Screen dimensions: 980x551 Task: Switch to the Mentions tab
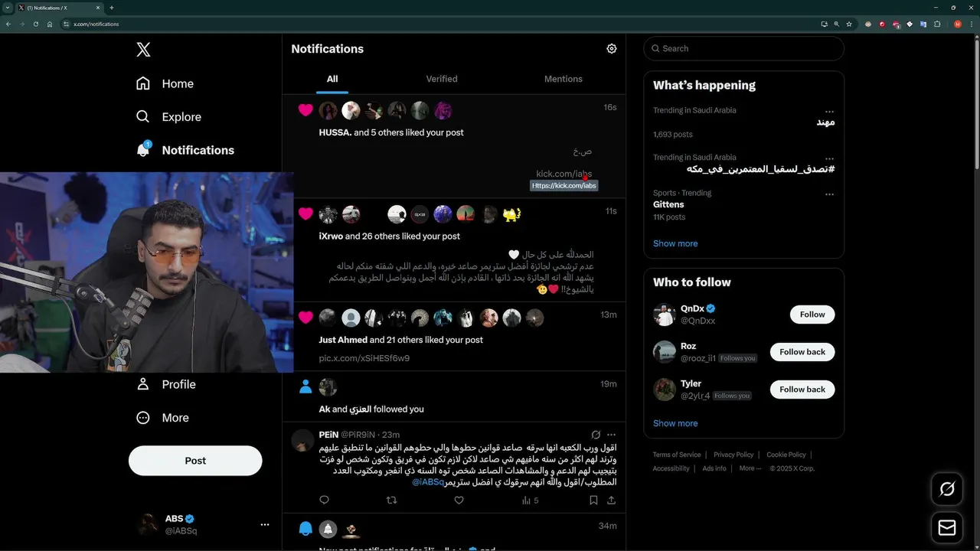[x=563, y=79]
